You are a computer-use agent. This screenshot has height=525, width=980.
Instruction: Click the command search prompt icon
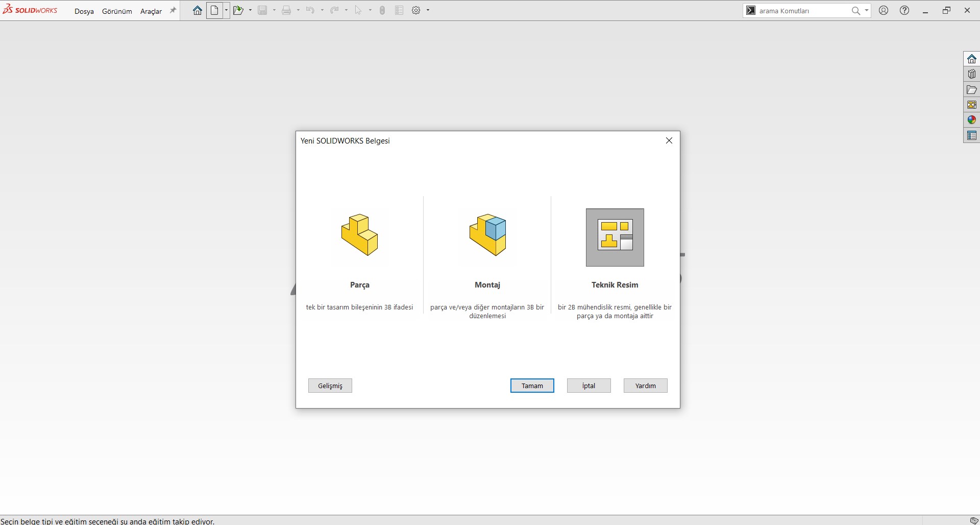click(751, 10)
